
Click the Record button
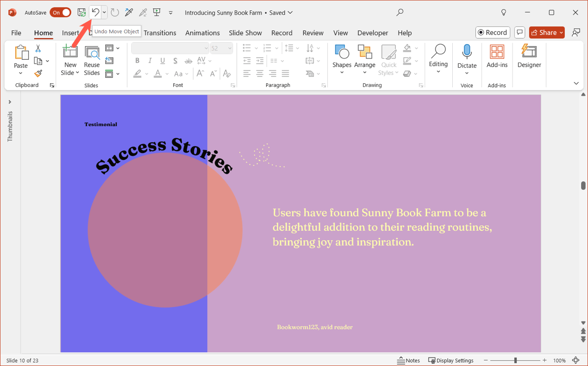[493, 32]
